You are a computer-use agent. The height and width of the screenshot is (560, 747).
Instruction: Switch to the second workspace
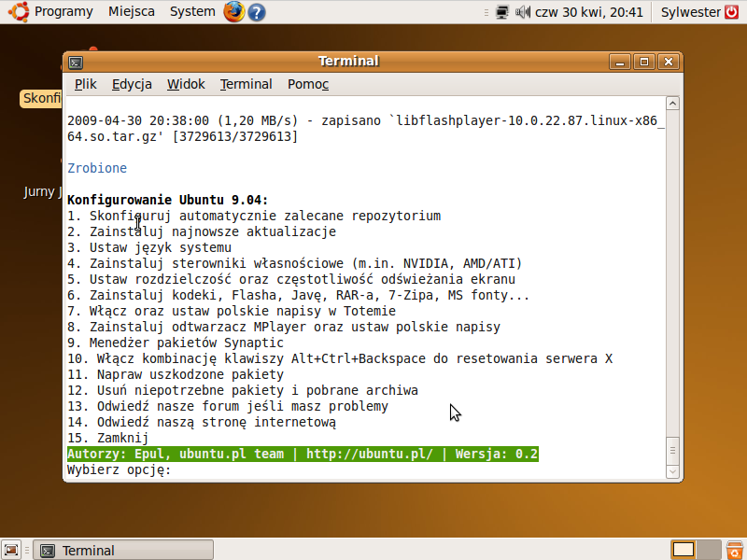709,550
